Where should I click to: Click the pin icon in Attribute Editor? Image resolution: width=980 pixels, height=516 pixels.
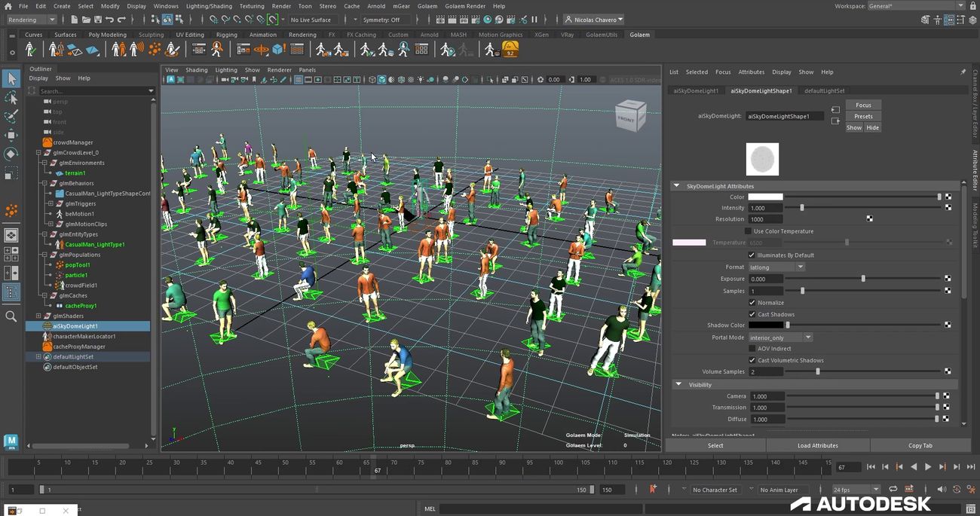[x=963, y=72]
